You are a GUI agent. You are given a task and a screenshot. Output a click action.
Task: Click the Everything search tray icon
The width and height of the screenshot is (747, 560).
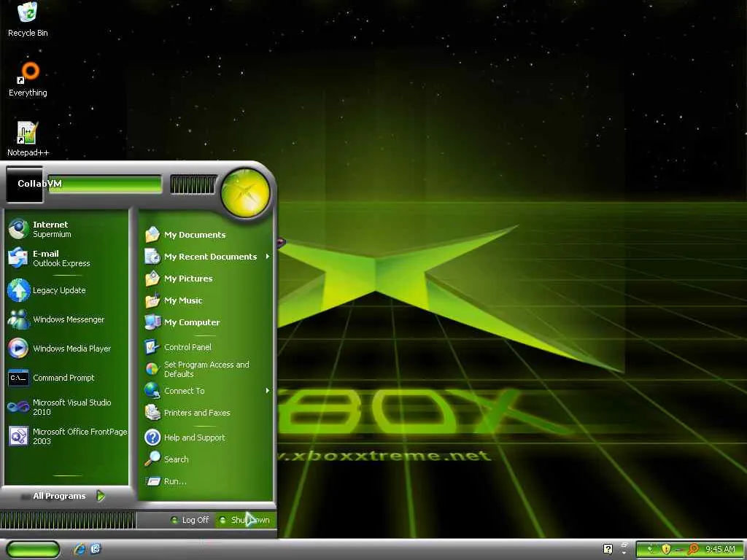[693, 549]
